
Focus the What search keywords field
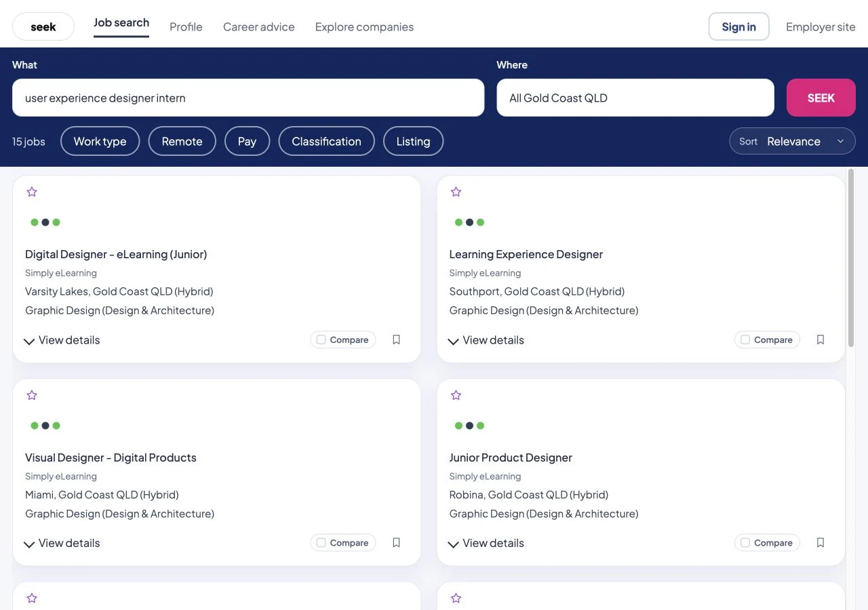248,98
